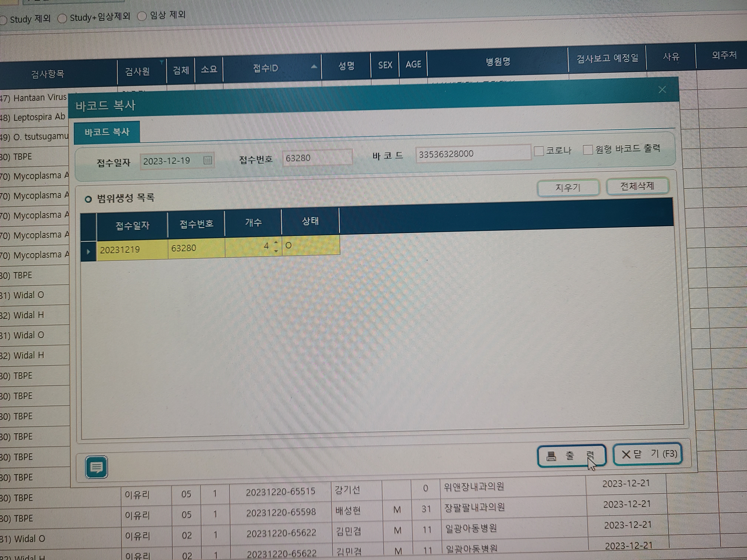Click the chat message icon button
The height and width of the screenshot is (560, 747).
pyautogui.click(x=97, y=467)
